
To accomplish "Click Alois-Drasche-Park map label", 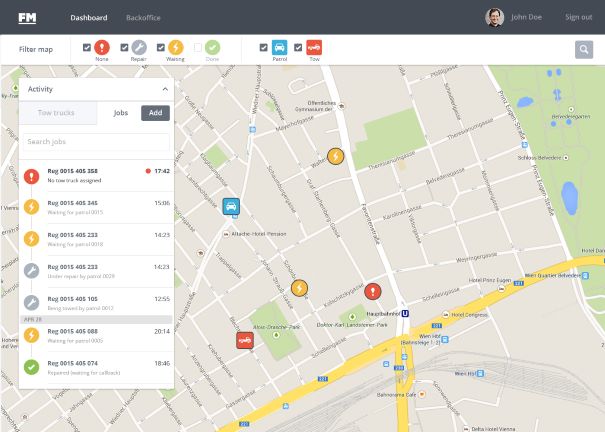I will (276, 327).
